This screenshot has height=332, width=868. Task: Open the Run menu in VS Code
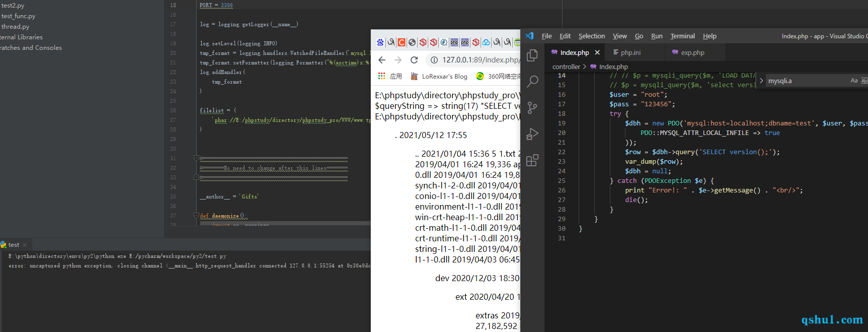pyautogui.click(x=657, y=36)
